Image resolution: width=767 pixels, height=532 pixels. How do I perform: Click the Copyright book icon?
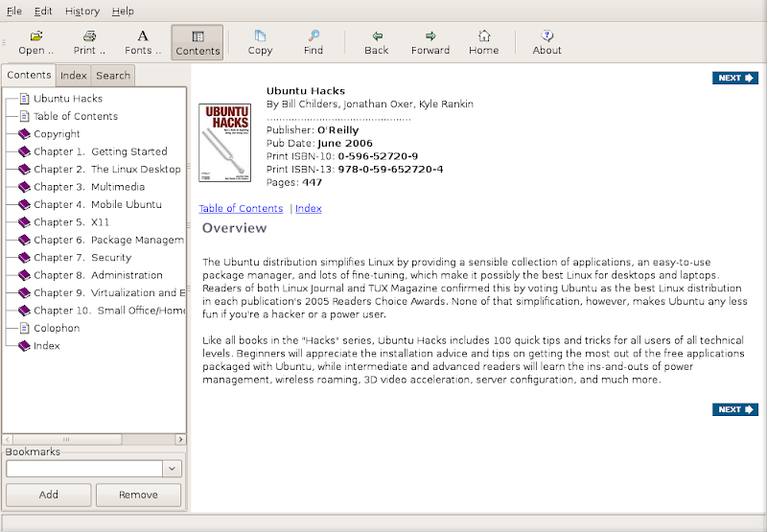[24, 134]
